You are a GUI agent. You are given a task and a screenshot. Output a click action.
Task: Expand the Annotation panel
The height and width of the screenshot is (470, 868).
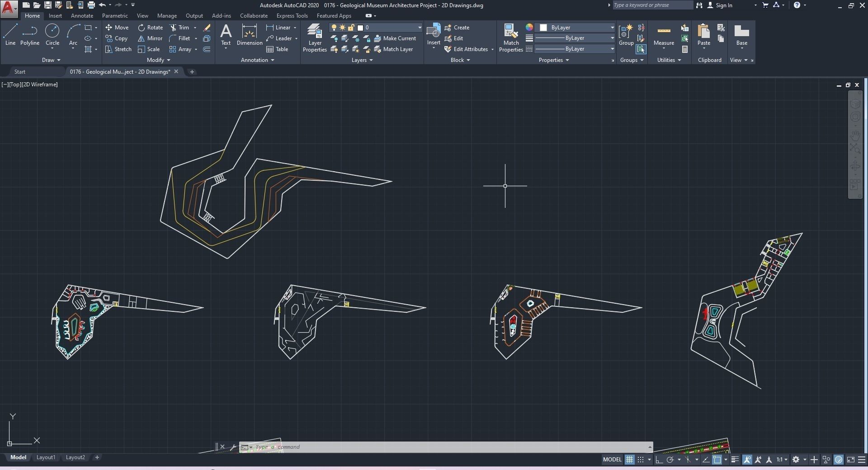click(258, 60)
